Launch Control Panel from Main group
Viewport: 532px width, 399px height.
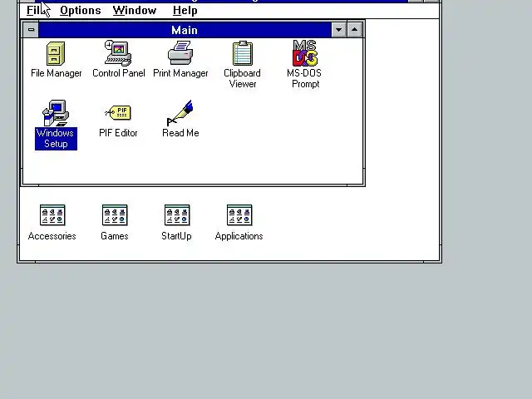(x=118, y=53)
